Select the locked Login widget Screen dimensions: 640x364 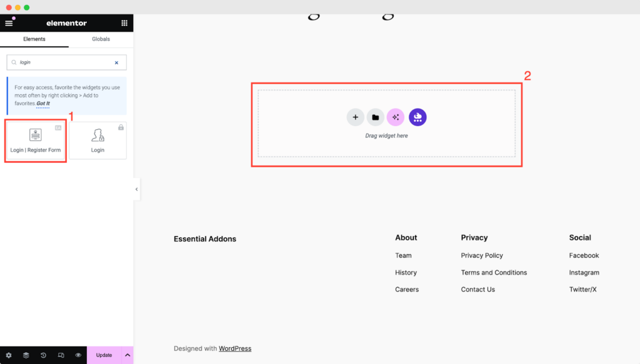click(97, 140)
